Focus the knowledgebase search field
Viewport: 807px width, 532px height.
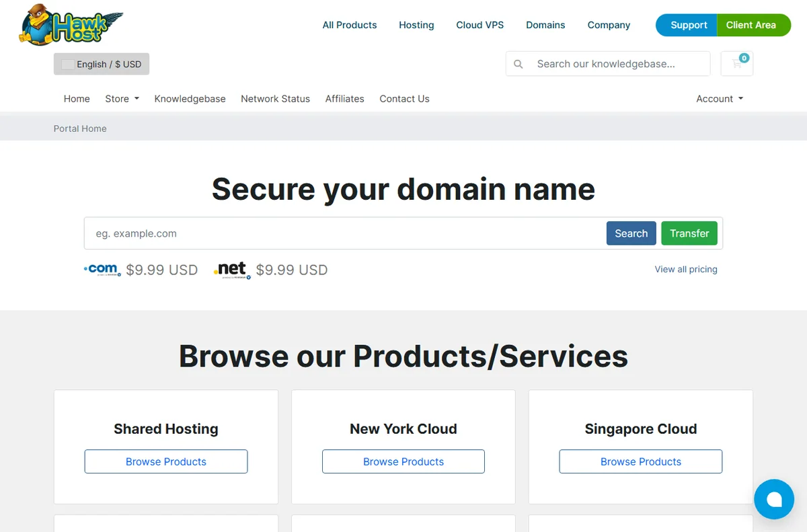coord(619,64)
